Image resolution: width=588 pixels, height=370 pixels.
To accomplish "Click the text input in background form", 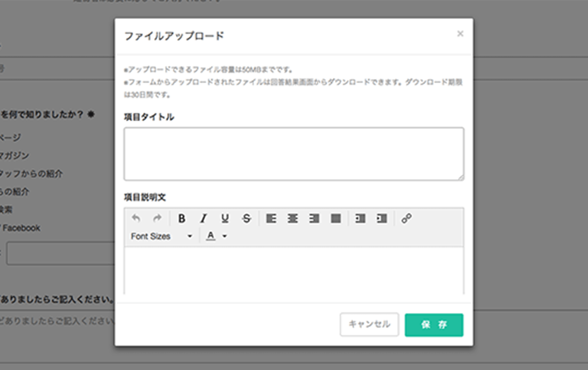I will click(x=61, y=254).
